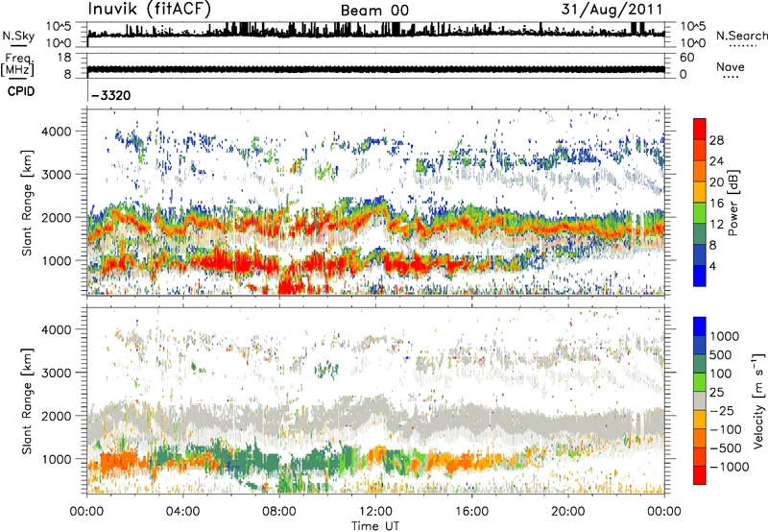This screenshot has width=768, height=532.
Task: Click the '4' label on the Power color bar
Action: [712, 266]
